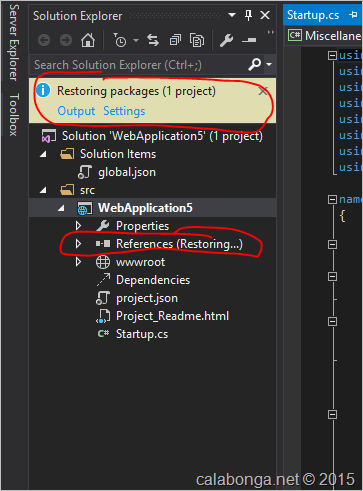The height and width of the screenshot is (491, 363).
Task: Switch to the Startup.cs editor tab
Action: pos(313,15)
